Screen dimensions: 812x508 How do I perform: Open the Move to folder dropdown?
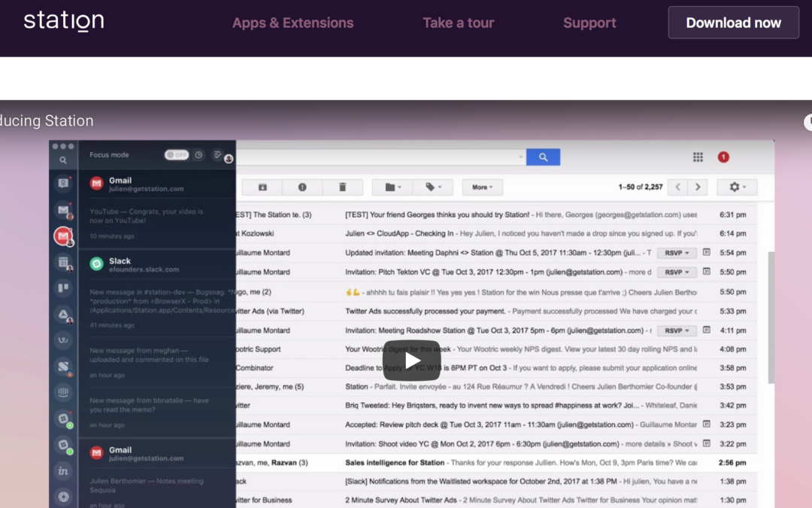point(392,187)
